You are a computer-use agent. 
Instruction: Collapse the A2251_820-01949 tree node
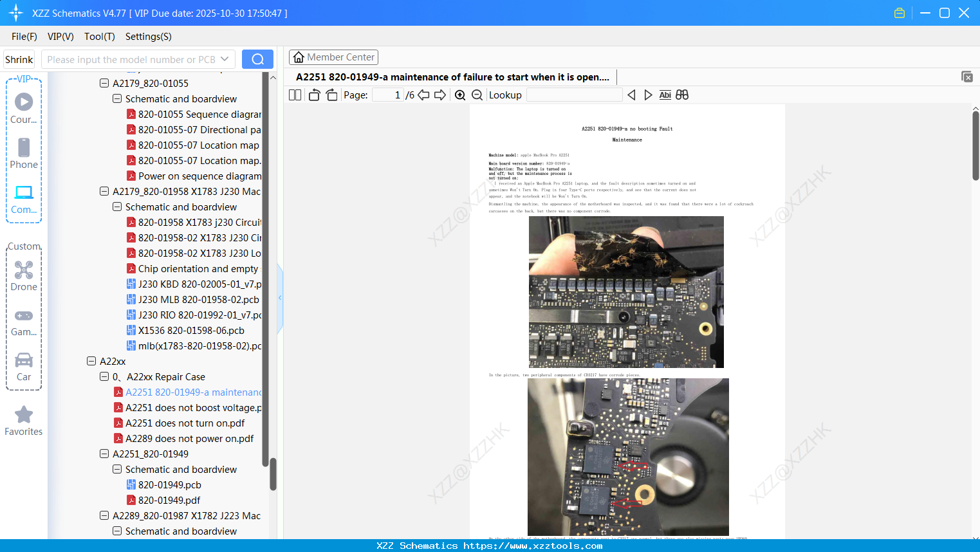[104, 454]
